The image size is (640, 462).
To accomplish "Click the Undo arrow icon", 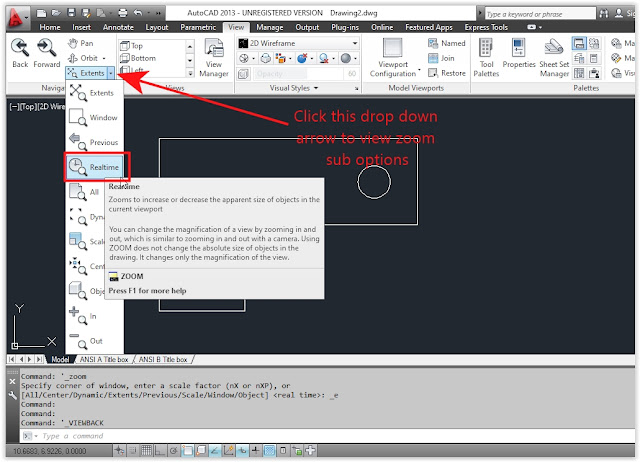I will (138, 13).
